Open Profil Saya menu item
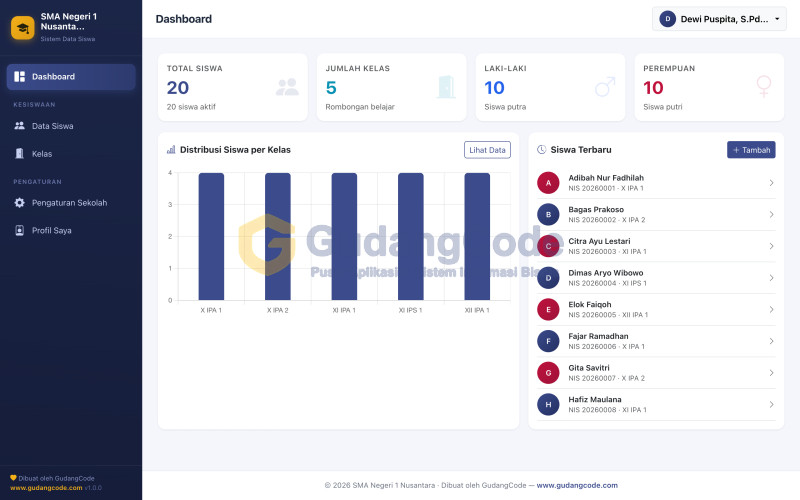 point(71,231)
